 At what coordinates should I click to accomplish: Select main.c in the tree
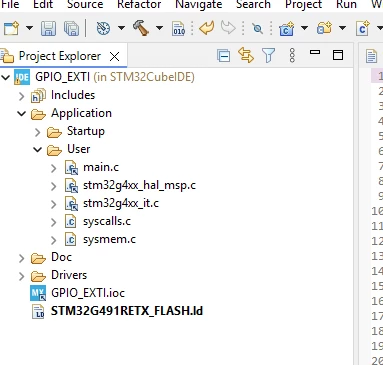coord(101,167)
